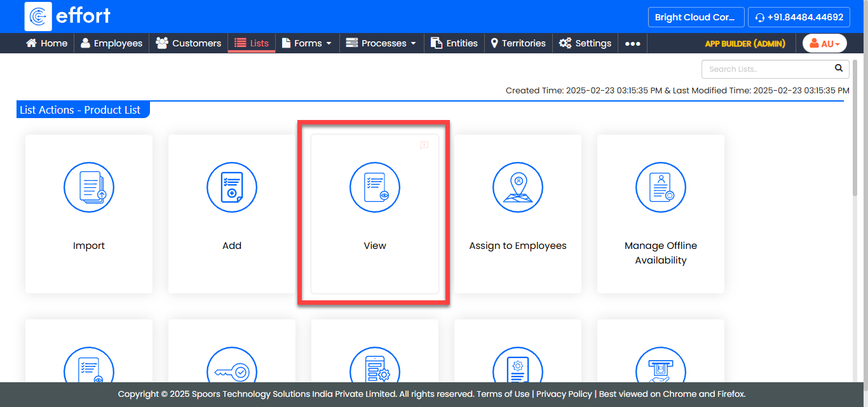Open the AU user account dropdown

pos(824,44)
